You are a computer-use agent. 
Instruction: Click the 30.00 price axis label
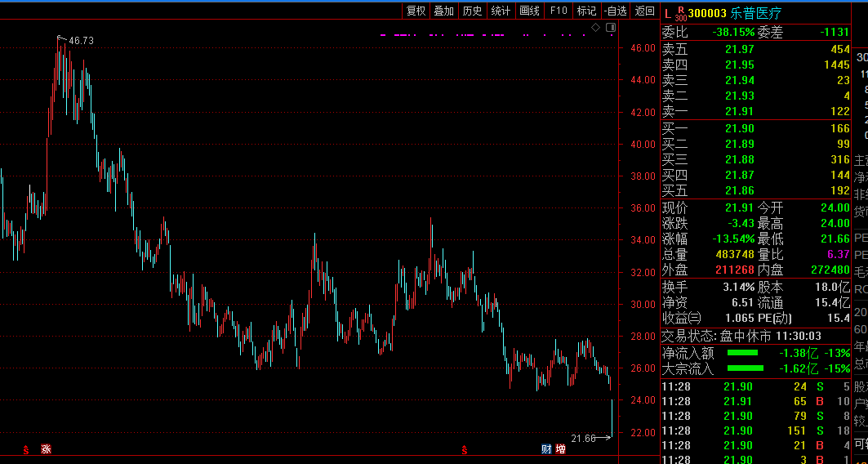[x=643, y=305]
